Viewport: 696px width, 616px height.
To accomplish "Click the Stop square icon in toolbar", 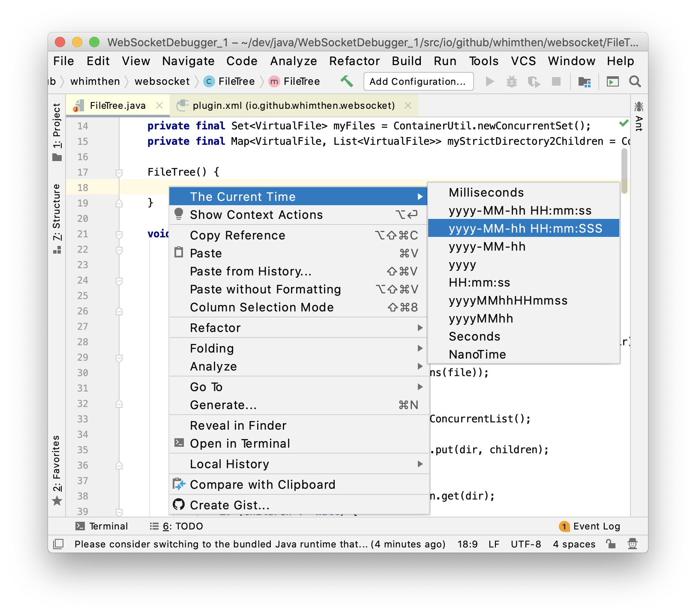I will coord(556,81).
